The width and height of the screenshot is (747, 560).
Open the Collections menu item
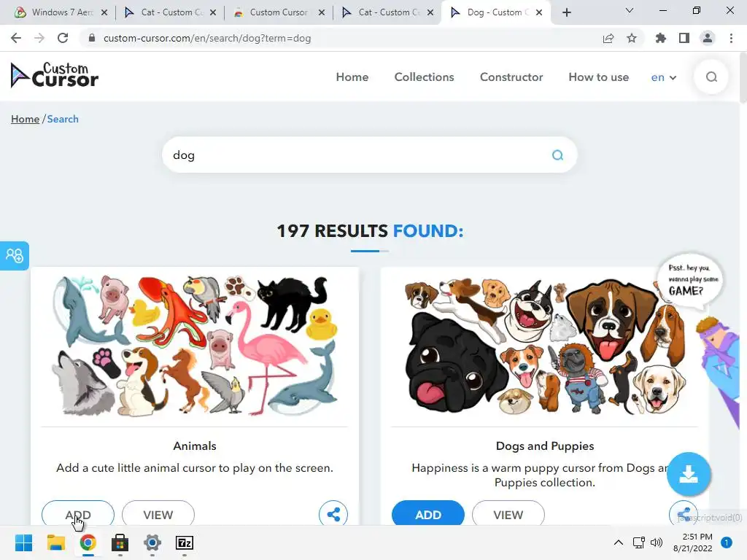[x=424, y=77]
